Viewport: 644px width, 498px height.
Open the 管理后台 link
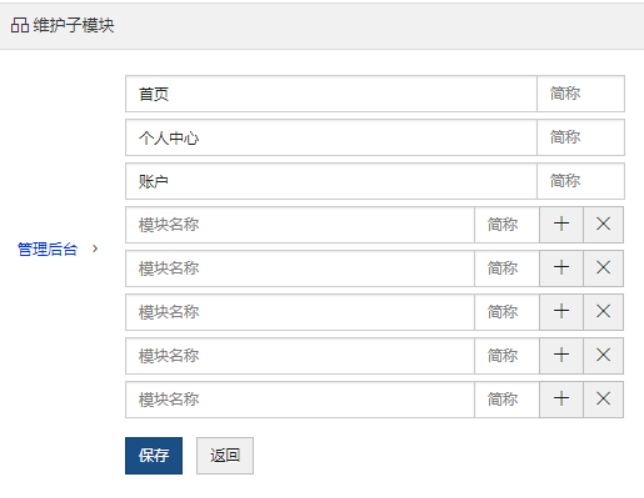(x=47, y=249)
